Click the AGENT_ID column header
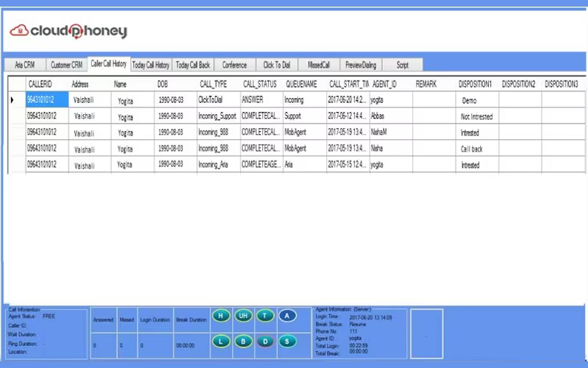Image resolution: width=588 pixels, height=368 pixels. click(391, 84)
